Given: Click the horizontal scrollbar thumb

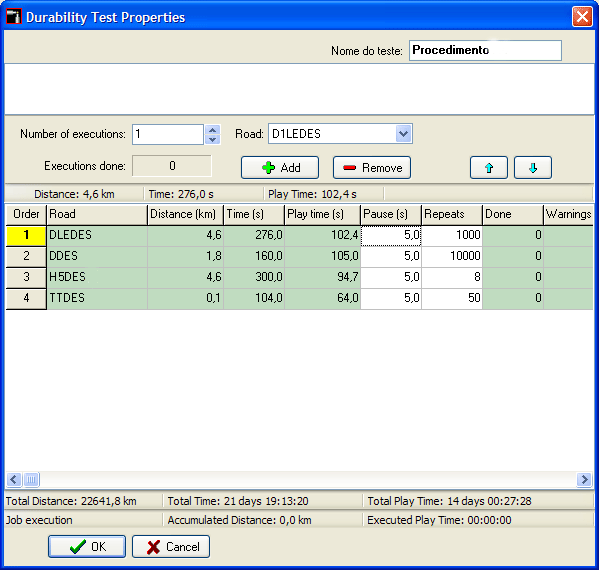Looking at the screenshot, I should pos(31,479).
